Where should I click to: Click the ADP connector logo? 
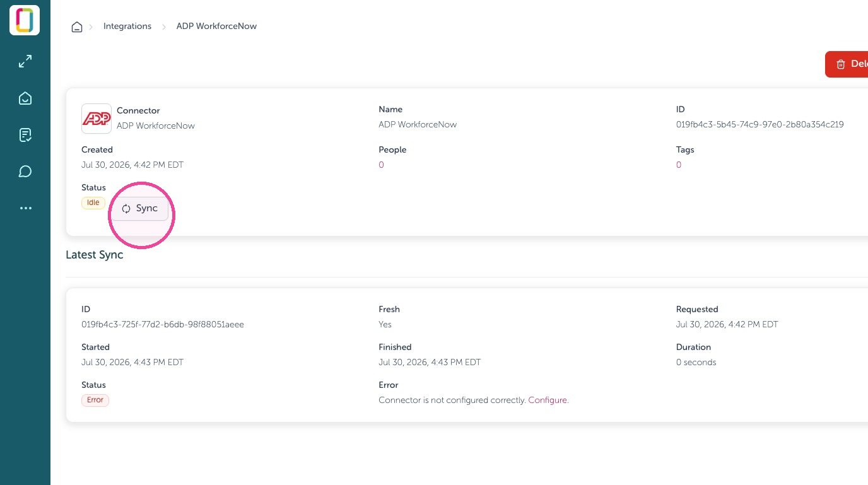(97, 119)
